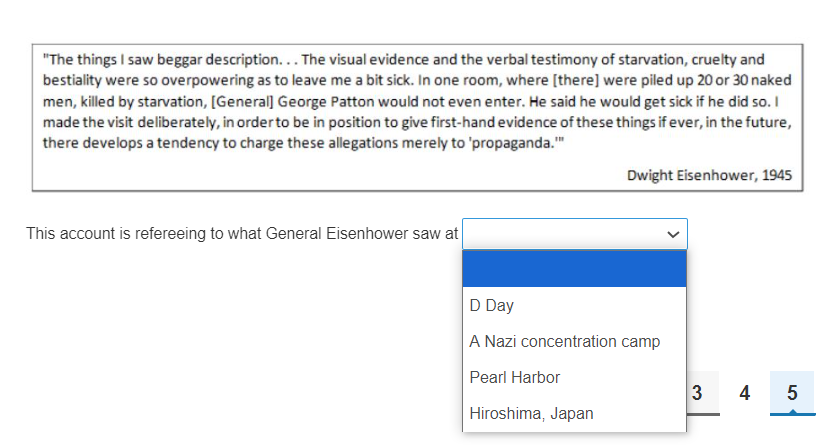Image resolution: width=816 pixels, height=448 pixels.
Task: Click inside the open answer combo box field
Action: click(x=575, y=234)
